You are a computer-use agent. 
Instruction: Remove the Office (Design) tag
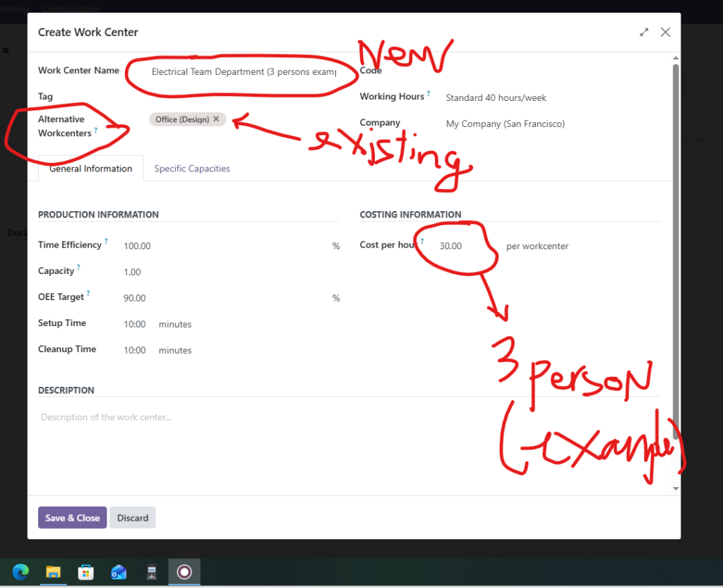(x=216, y=119)
